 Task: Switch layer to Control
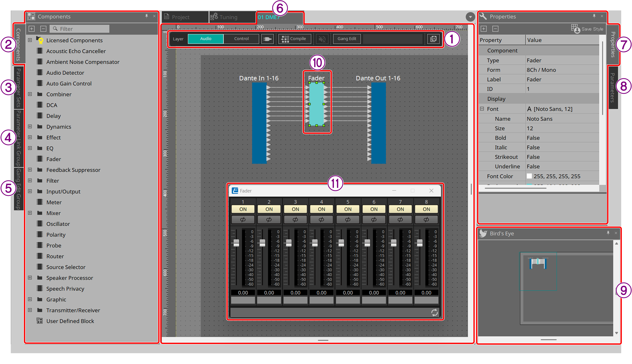[x=241, y=39]
